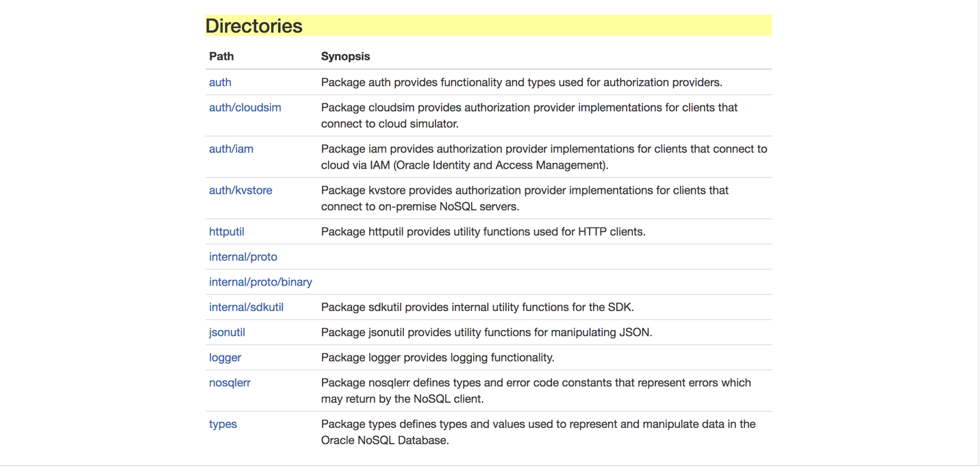Open the jsonutil package link
The width and height of the screenshot is (980, 467).
(227, 332)
